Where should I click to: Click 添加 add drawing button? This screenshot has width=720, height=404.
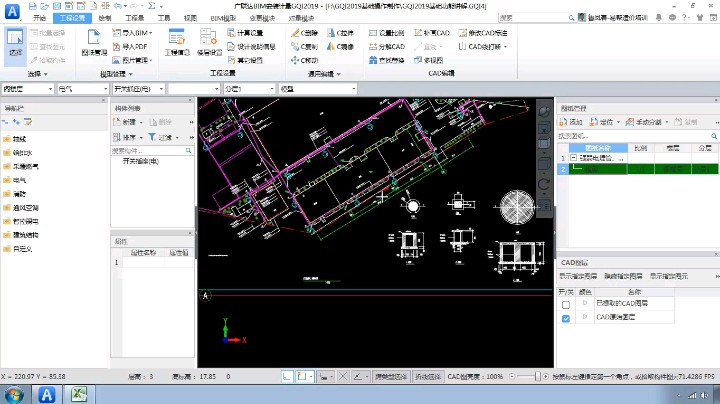coord(570,122)
